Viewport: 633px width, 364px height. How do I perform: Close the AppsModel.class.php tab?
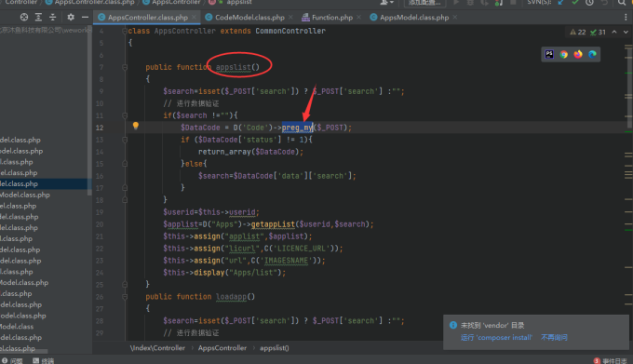click(455, 17)
